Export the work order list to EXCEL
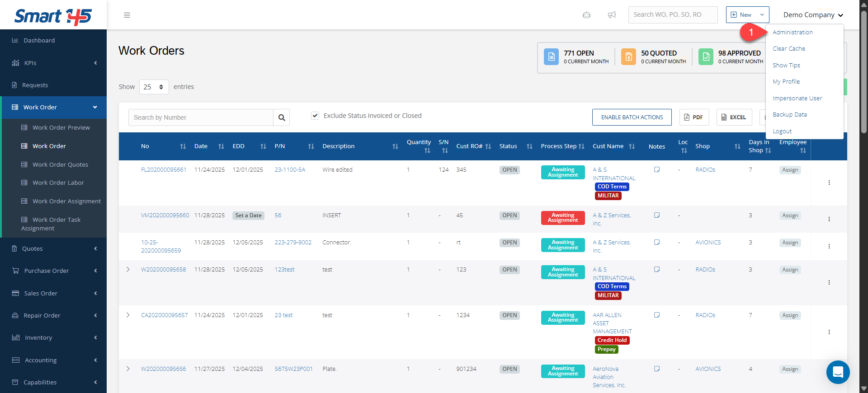Screen dimensions: 868x393 734,117
